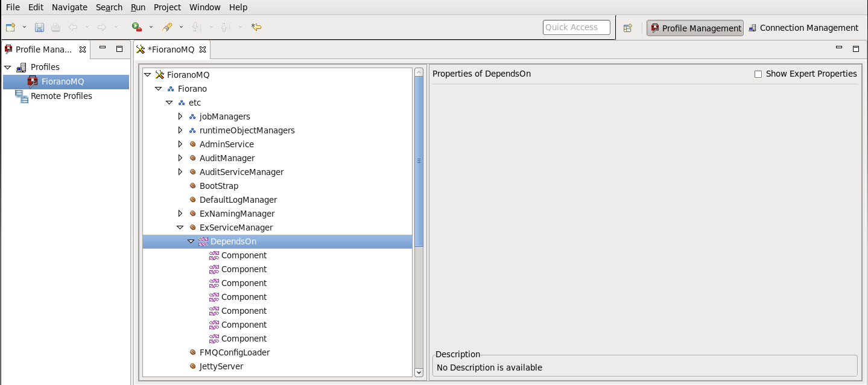The height and width of the screenshot is (385, 868).
Task: Expand the AdminService node
Action: [180, 144]
